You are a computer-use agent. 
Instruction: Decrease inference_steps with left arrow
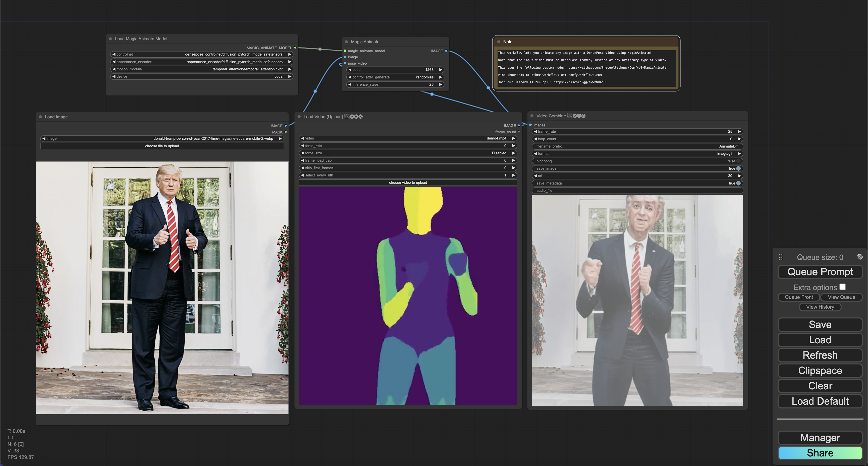350,85
